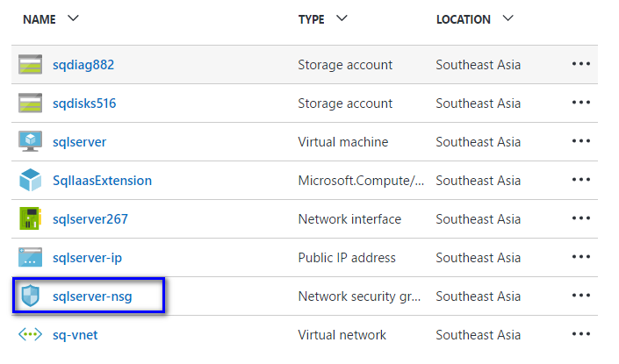Open ellipsis menu for sq-vnet

(581, 334)
